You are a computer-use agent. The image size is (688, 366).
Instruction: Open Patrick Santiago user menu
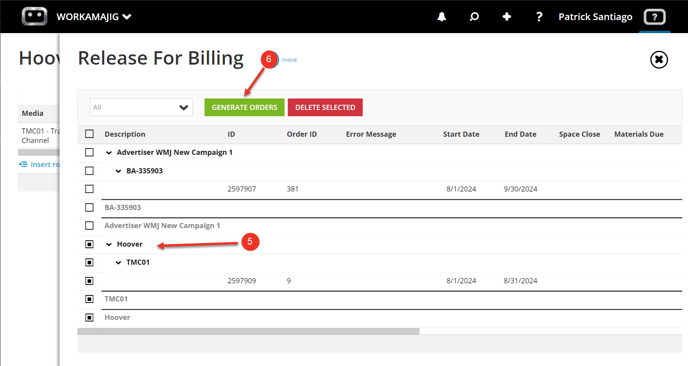pos(595,17)
